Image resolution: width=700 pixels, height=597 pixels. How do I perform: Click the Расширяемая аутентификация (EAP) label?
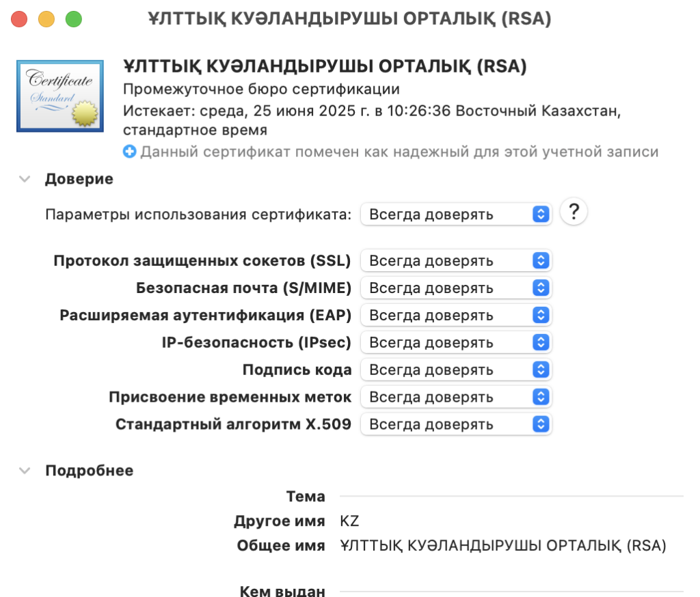(x=205, y=315)
